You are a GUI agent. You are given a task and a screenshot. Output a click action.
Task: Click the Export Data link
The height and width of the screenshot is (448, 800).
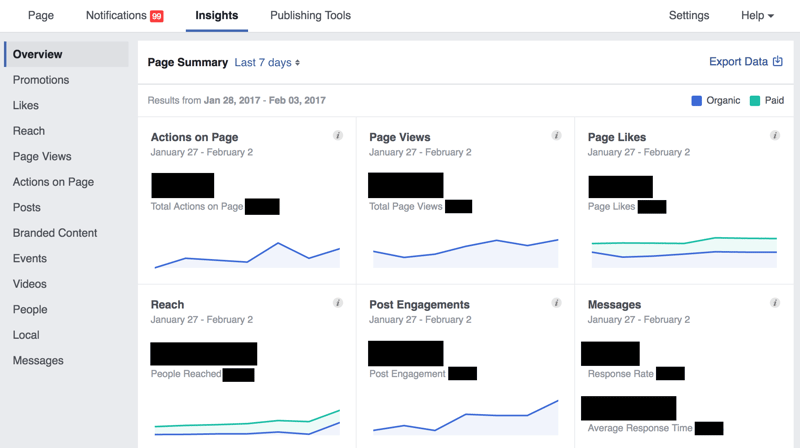[738, 62]
